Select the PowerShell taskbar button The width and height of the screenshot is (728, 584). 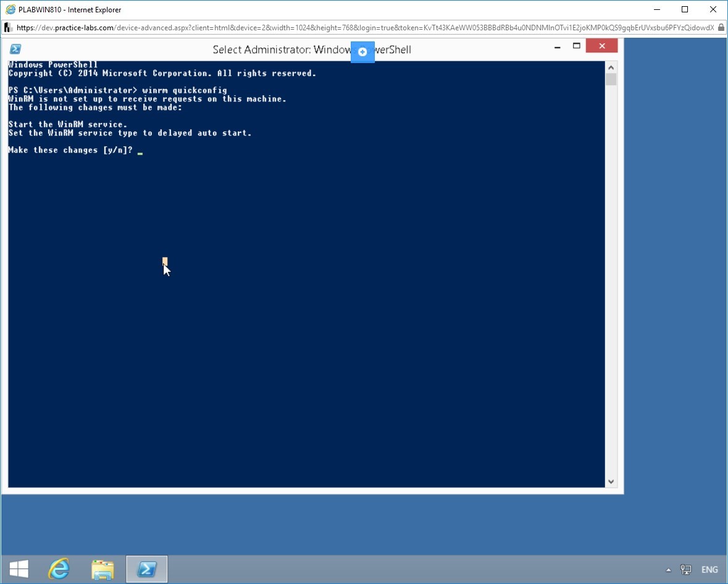click(x=147, y=569)
